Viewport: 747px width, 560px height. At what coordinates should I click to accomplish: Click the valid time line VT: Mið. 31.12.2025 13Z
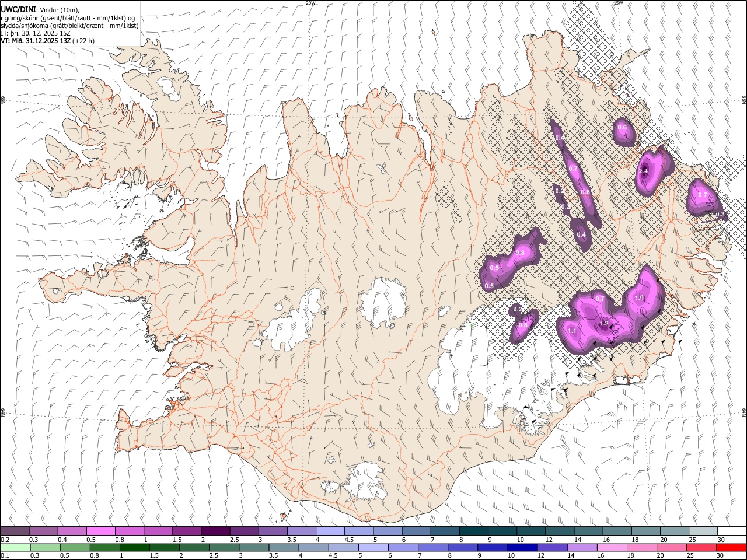pyautogui.click(x=36, y=41)
